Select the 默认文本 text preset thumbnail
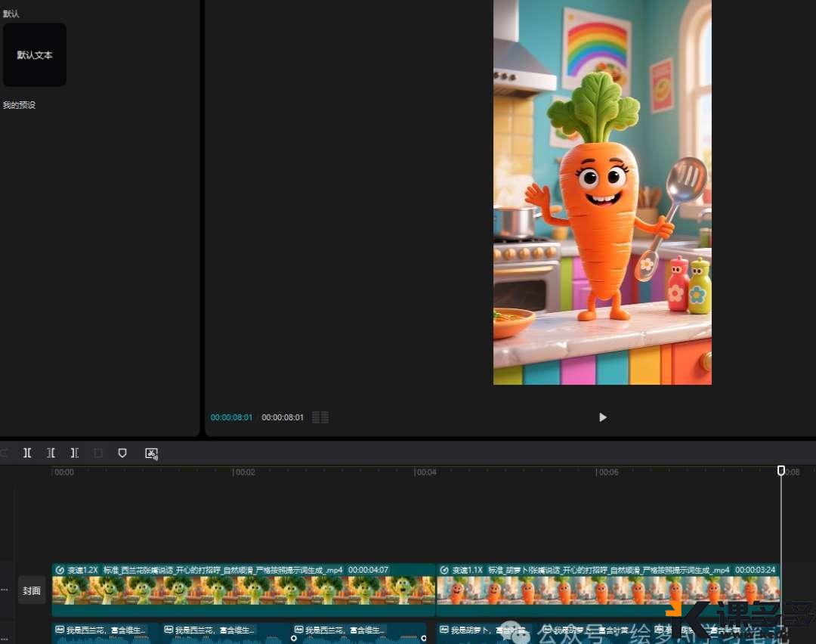Image resolution: width=816 pixels, height=644 pixels. tap(34, 54)
